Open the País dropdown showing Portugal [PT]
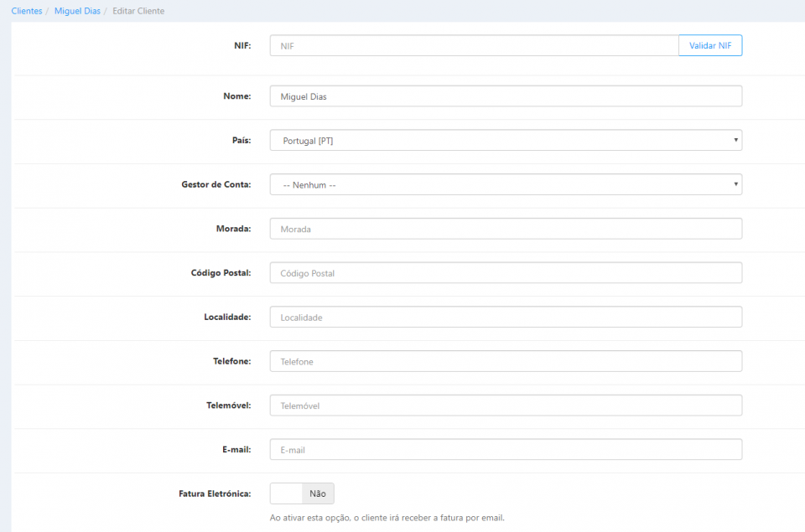 [x=504, y=140]
